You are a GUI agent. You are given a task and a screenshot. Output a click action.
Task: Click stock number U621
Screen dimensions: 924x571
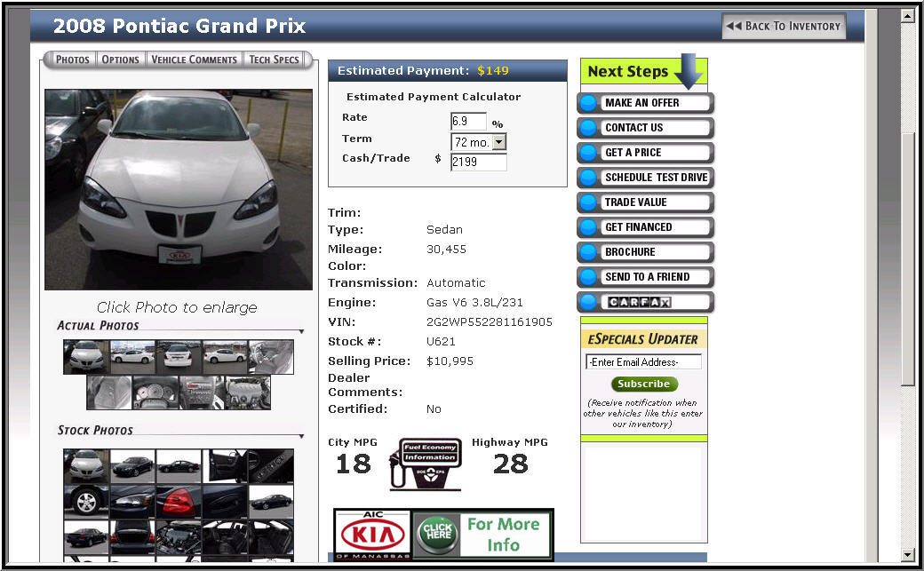441,341
